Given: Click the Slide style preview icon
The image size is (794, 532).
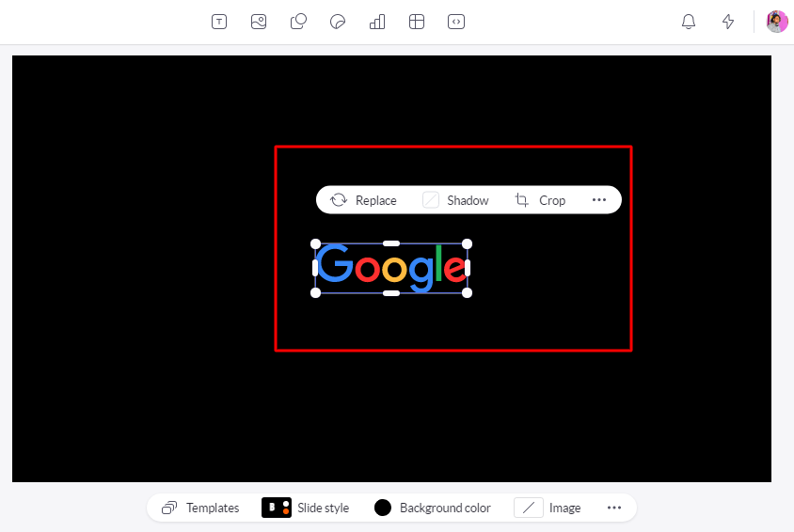Looking at the screenshot, I should point(277,508).
